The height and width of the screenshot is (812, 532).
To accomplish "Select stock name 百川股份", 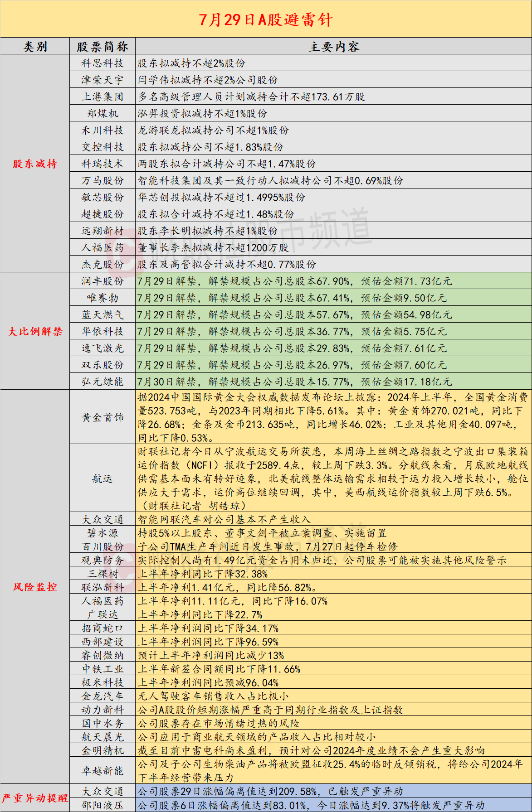I will [x=102, y=546].
